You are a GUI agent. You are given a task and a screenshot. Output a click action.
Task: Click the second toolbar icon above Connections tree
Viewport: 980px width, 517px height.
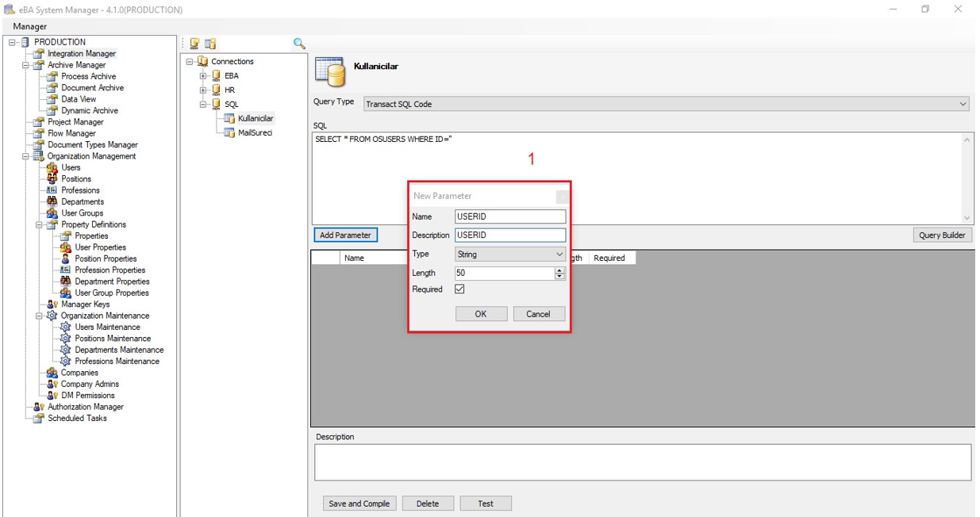[209, 44]
